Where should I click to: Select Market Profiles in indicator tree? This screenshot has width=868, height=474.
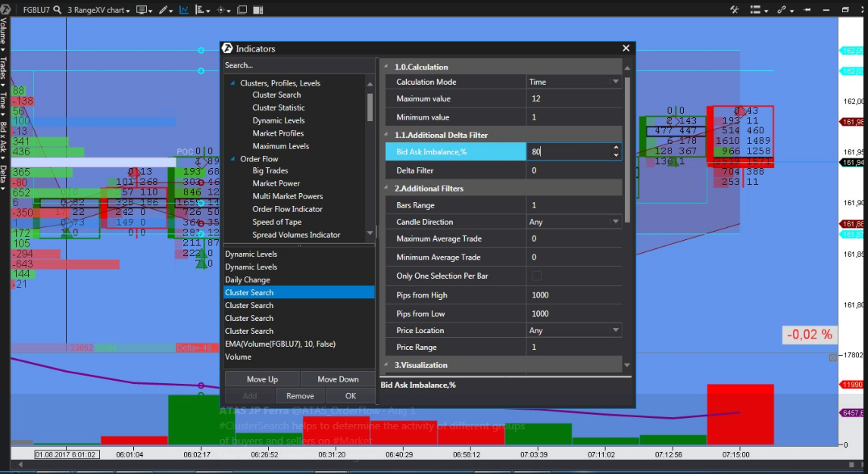pyautogui.click(x=278, y=133)
